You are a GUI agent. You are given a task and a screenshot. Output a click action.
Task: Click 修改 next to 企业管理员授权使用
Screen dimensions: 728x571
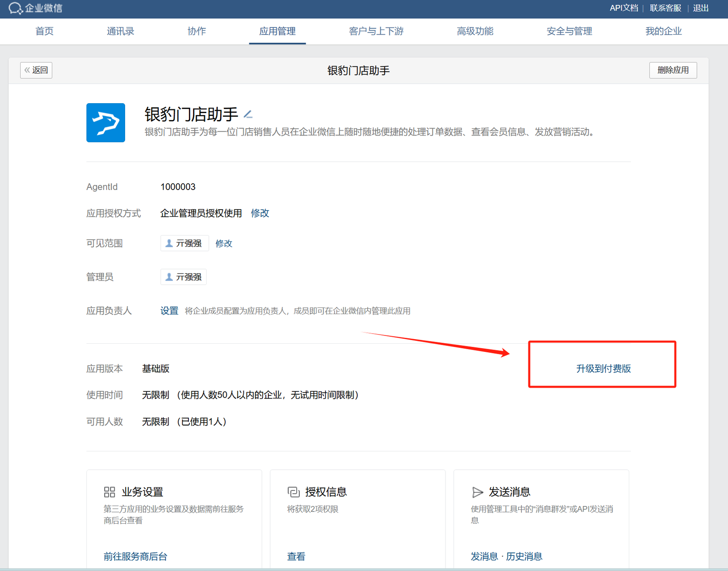(x=260, y=213)
